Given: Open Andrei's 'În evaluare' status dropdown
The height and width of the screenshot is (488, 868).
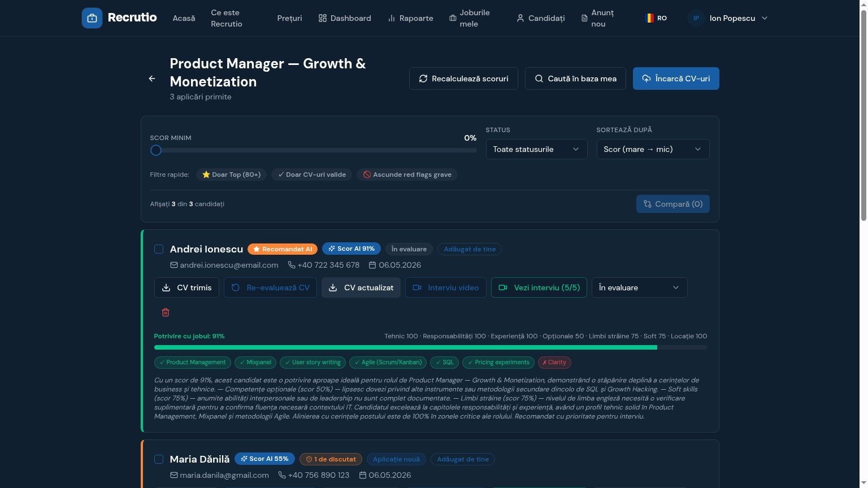Looking at the screenshot, I should tap(640, 287).
